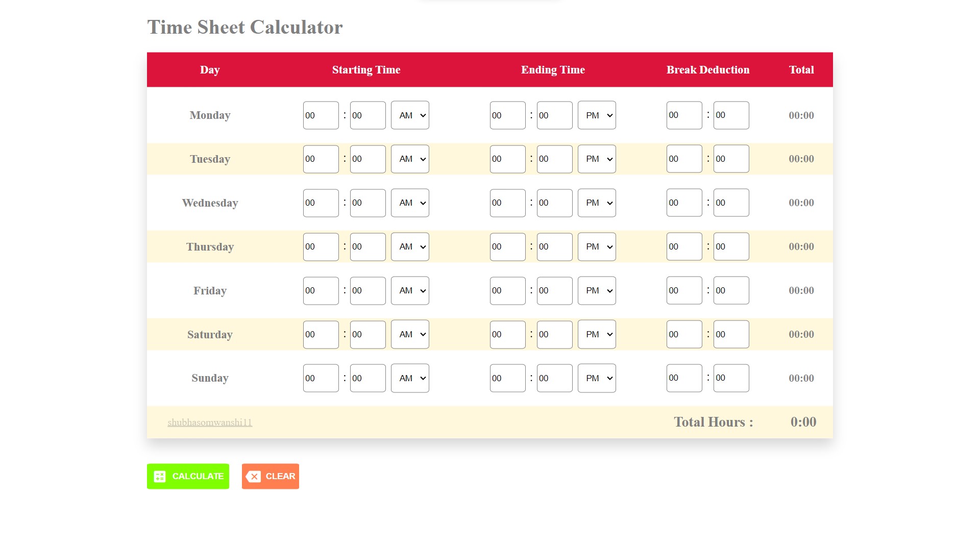The height and width of the screenshot is (546, 980).
Task: Focus Monday ending hour field
Action: pos(508,115)
